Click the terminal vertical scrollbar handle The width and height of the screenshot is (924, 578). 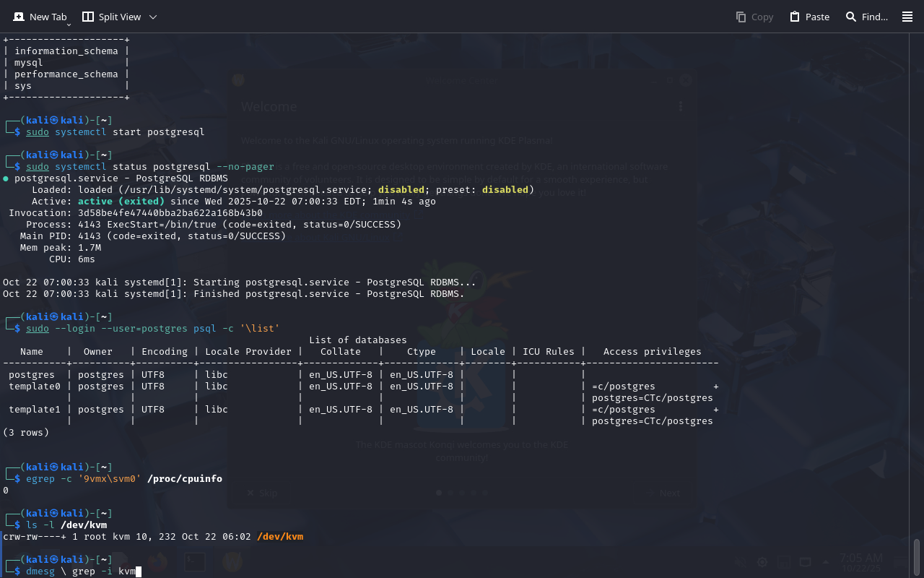(x=917, y=556)
